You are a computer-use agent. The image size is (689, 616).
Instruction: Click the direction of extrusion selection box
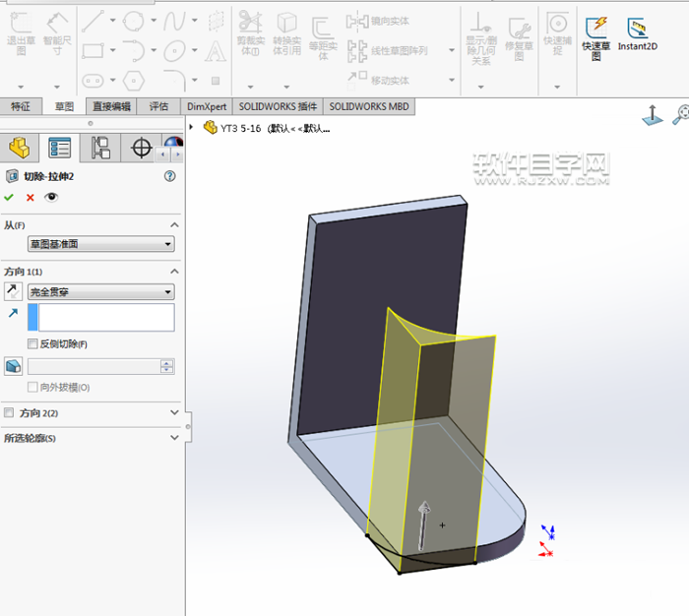click(x=105, y=317)
